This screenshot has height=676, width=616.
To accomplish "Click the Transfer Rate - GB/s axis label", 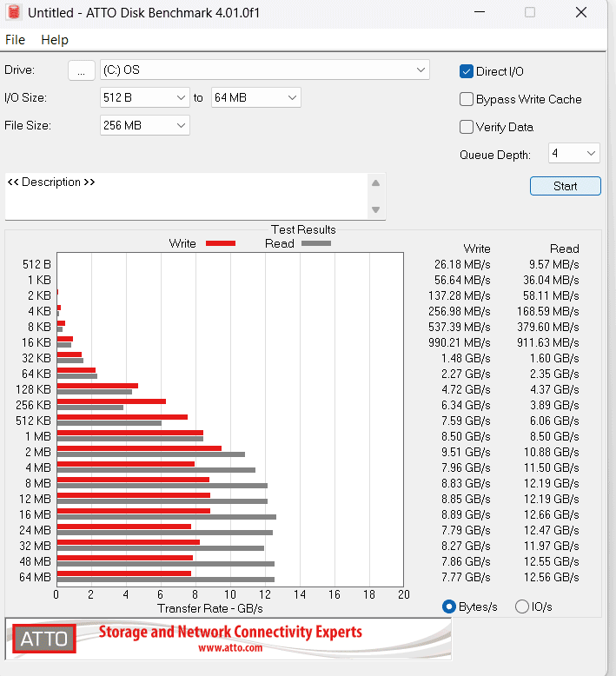I will point(210,608).
